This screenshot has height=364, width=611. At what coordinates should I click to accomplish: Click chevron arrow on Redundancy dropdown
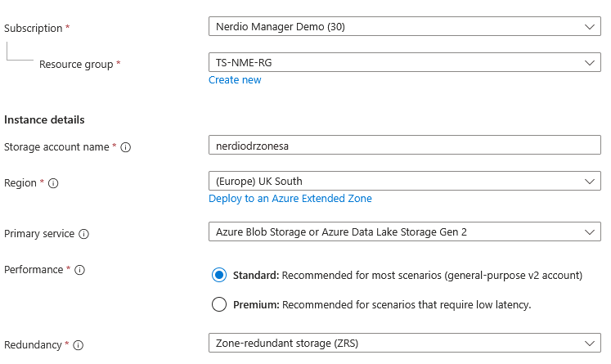(x=591, y=344)
